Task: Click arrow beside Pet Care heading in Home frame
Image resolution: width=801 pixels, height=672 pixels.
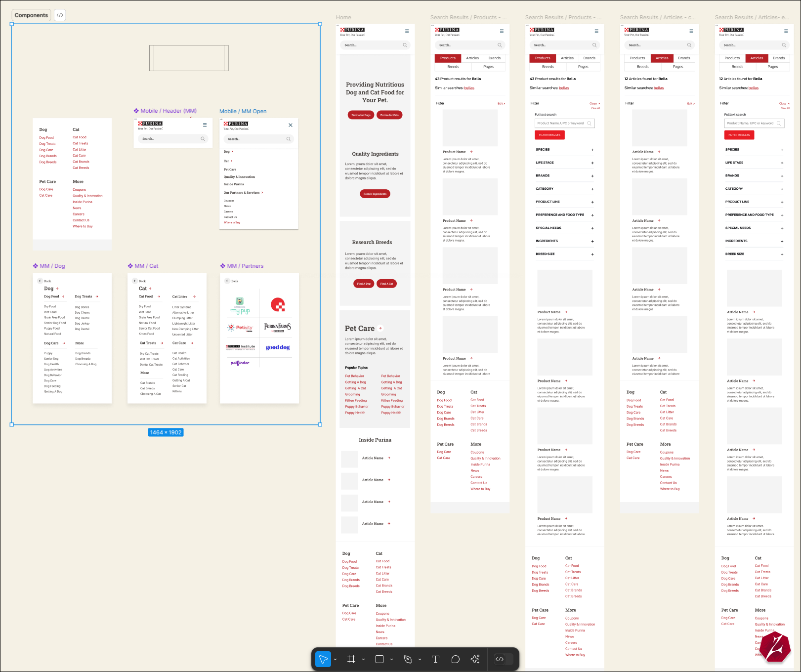Action: 380,329
